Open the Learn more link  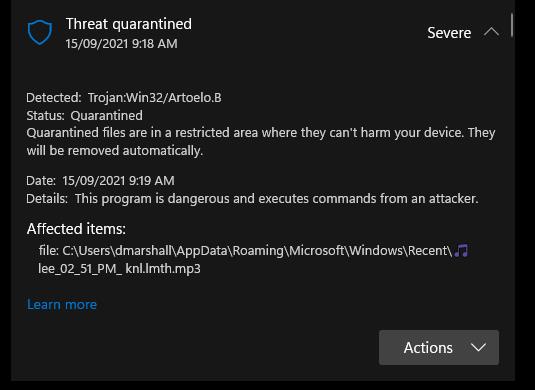click(x=62, y=304)
